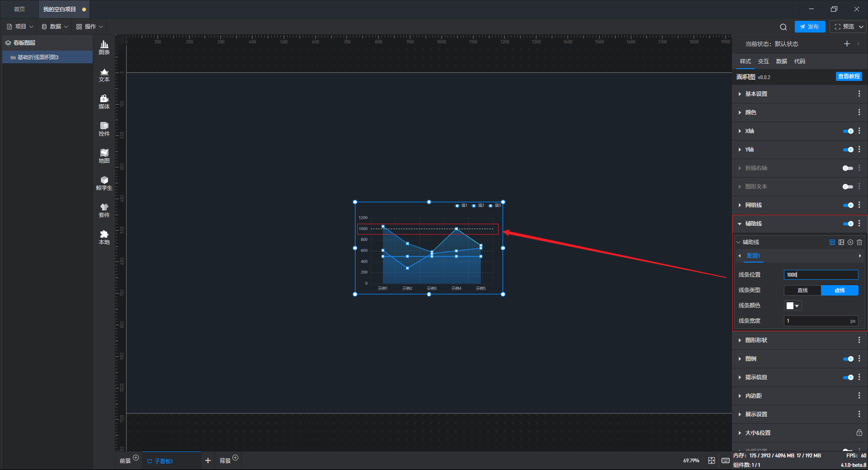Image resolution: width=868 pixels, height=470 pixels.
Task: Select 虚线 dashed line type
Action: point(840,290)
